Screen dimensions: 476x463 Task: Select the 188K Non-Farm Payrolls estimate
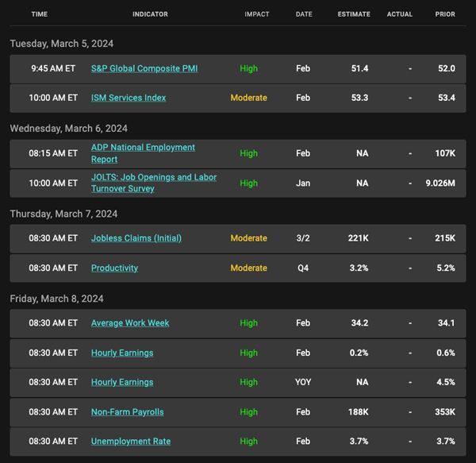click(x=359, y=412)
